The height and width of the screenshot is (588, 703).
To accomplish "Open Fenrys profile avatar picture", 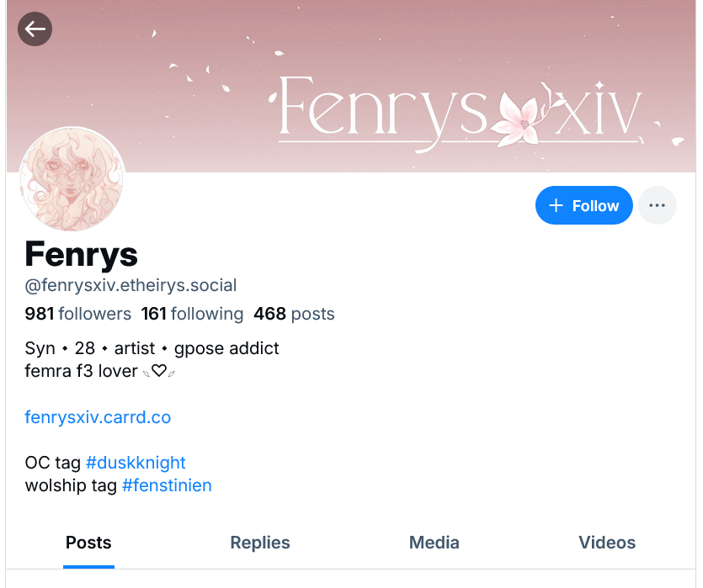I will 72,179.
